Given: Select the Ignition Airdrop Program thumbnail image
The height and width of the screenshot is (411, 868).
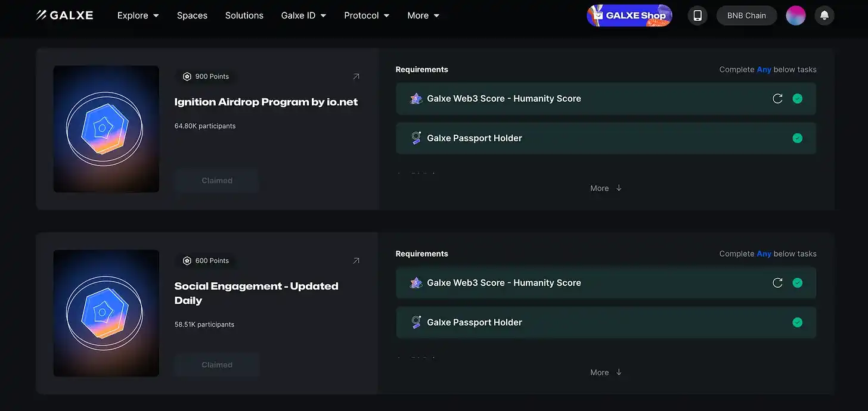Looking at the screenshot, I should click(x=106, y=129).
